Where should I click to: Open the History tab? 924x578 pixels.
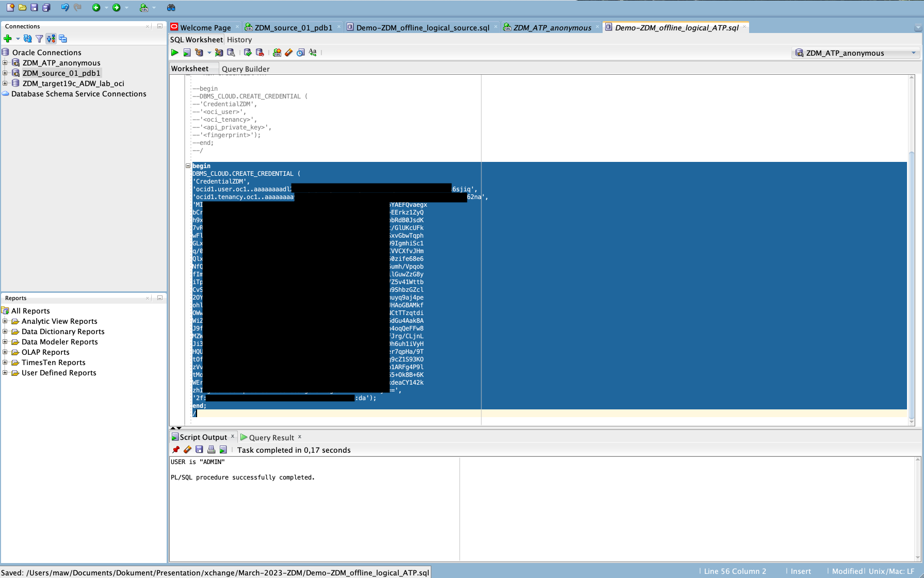pos(239,40)
